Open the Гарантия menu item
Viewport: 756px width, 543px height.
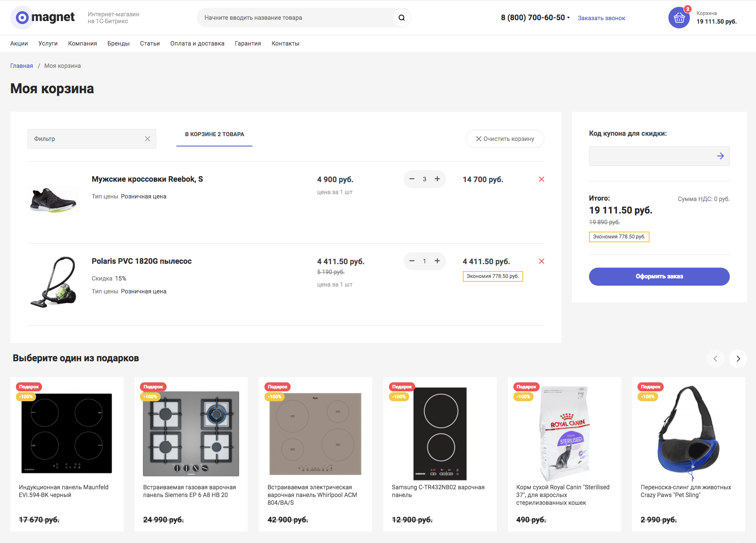click(248, 43)
